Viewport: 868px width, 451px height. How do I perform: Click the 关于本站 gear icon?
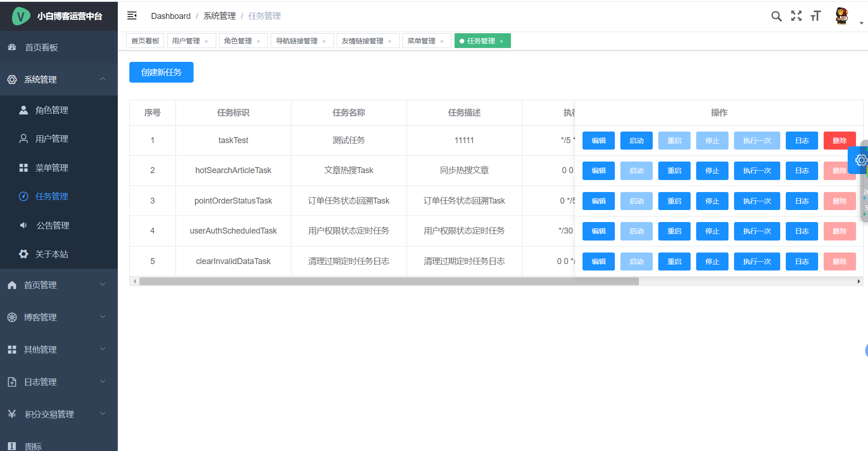coord(24,254)
